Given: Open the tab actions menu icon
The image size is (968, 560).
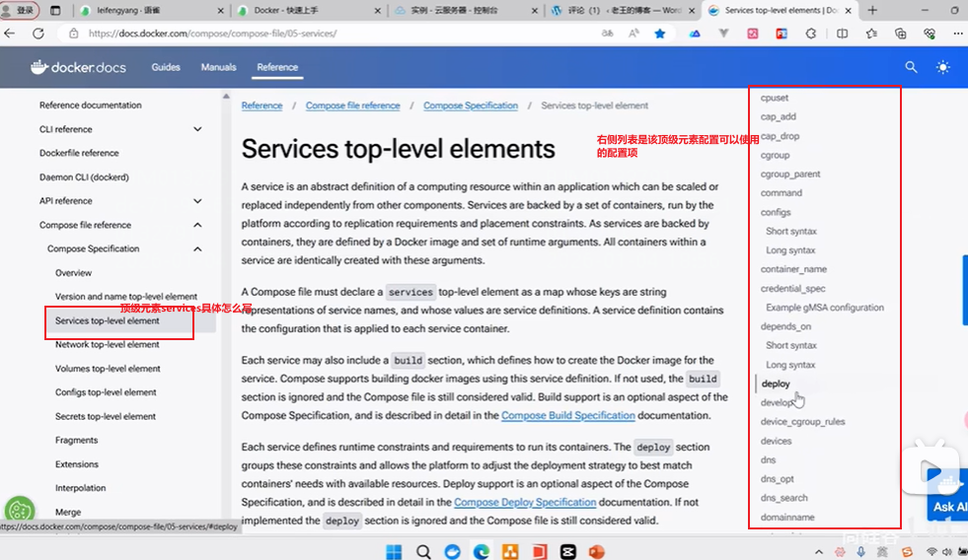Looking at the screenshot, I should (x=55, y=11).
